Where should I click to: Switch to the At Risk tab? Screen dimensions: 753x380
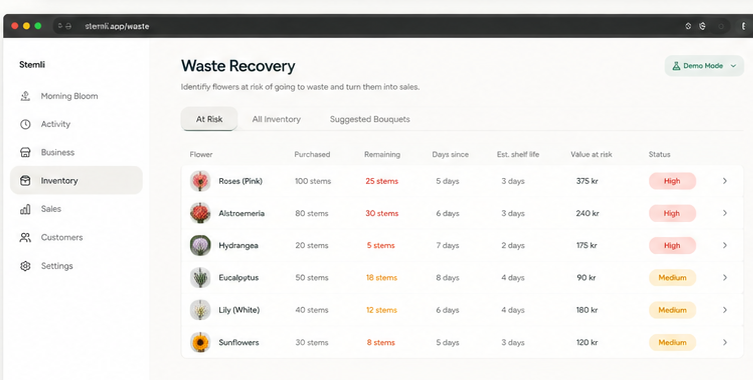(209, 119)
